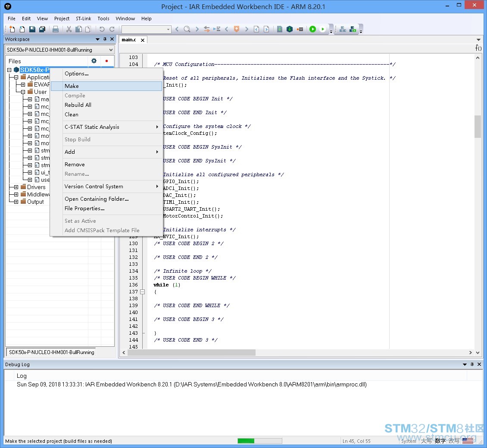The height and width of the screenshot is (448, 487).
Task: Toggle the 大写 caps lock indicator
Action: coord(426,441)
